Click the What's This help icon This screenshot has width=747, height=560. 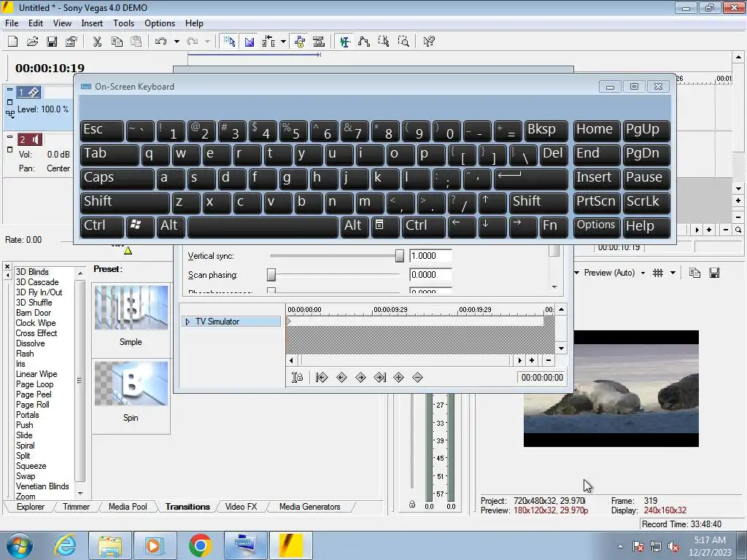click(429, 42)
